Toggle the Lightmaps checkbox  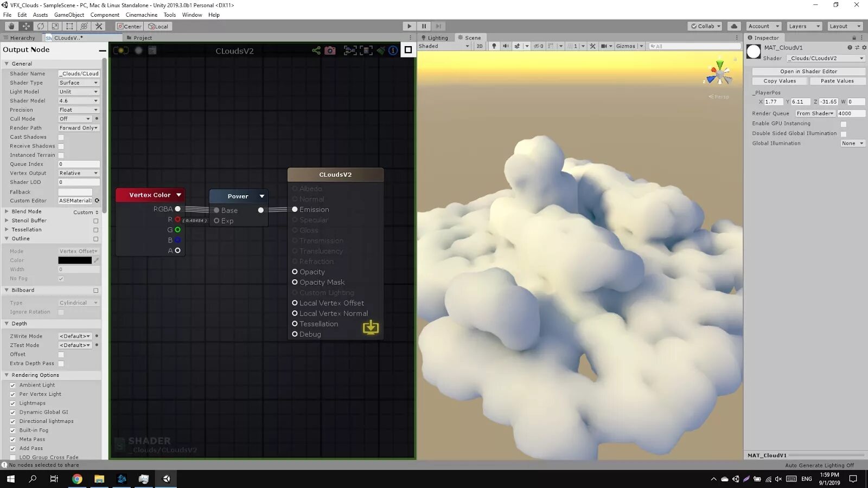click(12, 403)
